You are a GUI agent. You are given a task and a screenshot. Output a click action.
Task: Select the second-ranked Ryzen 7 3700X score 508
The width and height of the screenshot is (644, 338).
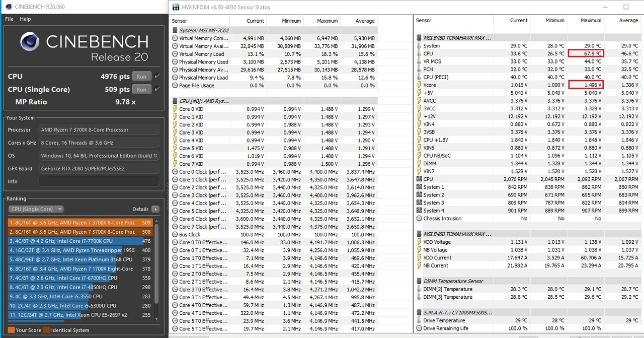[80, 232]
